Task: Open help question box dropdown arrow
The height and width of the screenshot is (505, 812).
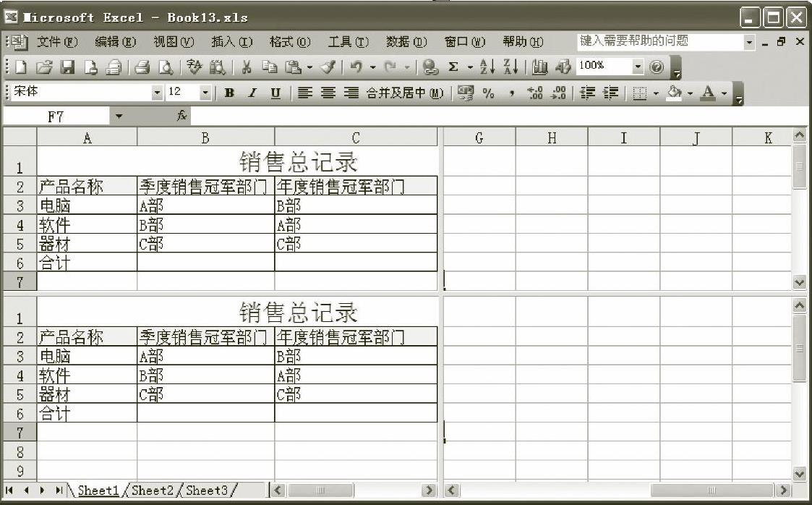Action: coord(749,43)
